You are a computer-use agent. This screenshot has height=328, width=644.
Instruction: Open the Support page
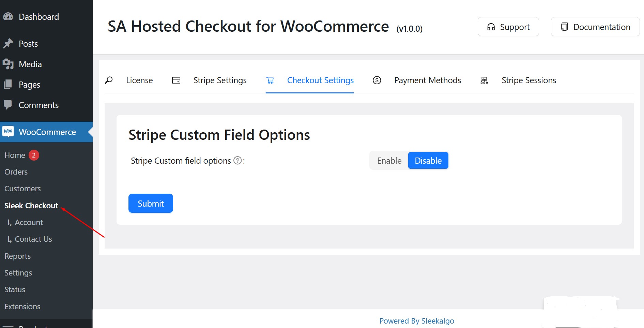[508, 27]
